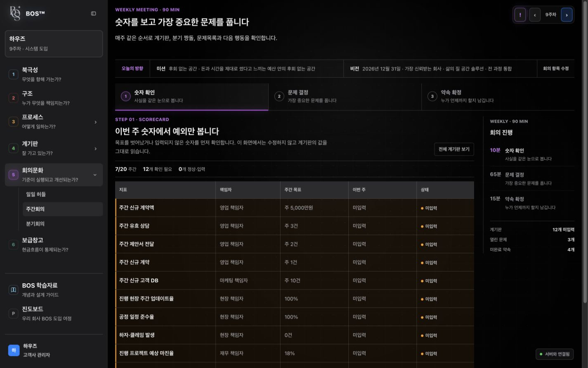Image resolution: width=588 pixels, height=368 pixels.
Task: Open the 진도보드 link
Action: pyautogui.click(x=54, y=313)
